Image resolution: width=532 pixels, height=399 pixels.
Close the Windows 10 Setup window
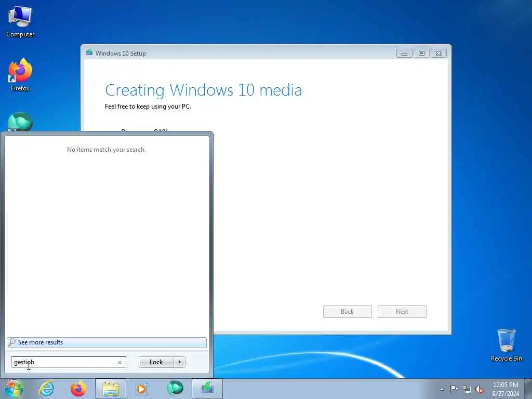[438, 54]
